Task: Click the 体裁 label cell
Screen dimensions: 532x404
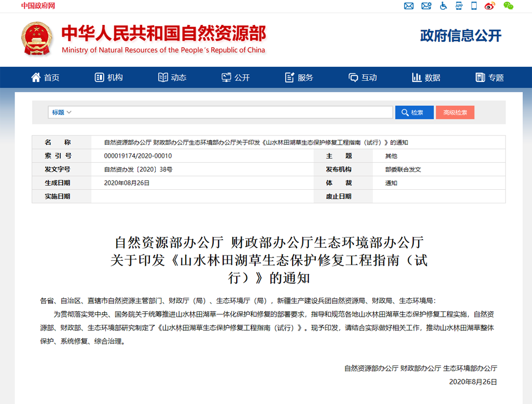Action: 343,183
